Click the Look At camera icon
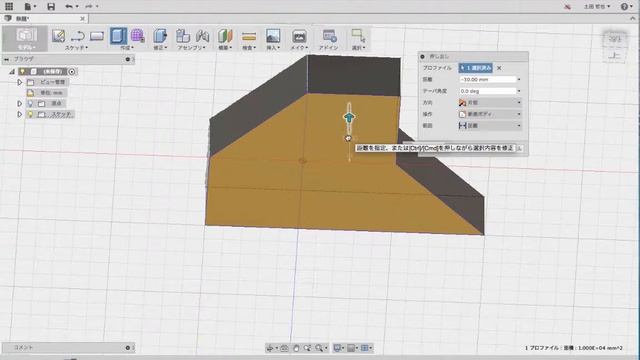Image resolution: width=640 pixels, height=360 pixels. 284,348
